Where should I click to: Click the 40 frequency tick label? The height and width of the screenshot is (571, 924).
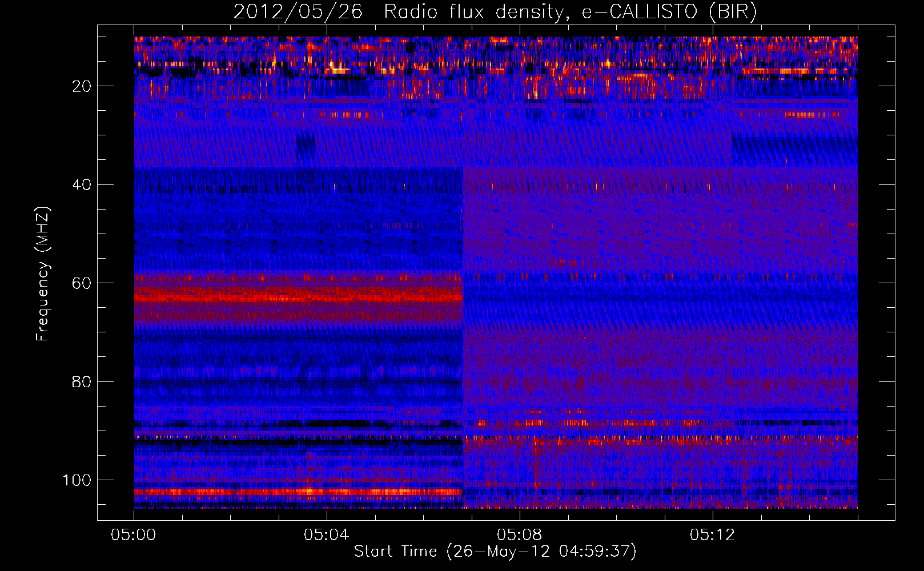(82, 185)
